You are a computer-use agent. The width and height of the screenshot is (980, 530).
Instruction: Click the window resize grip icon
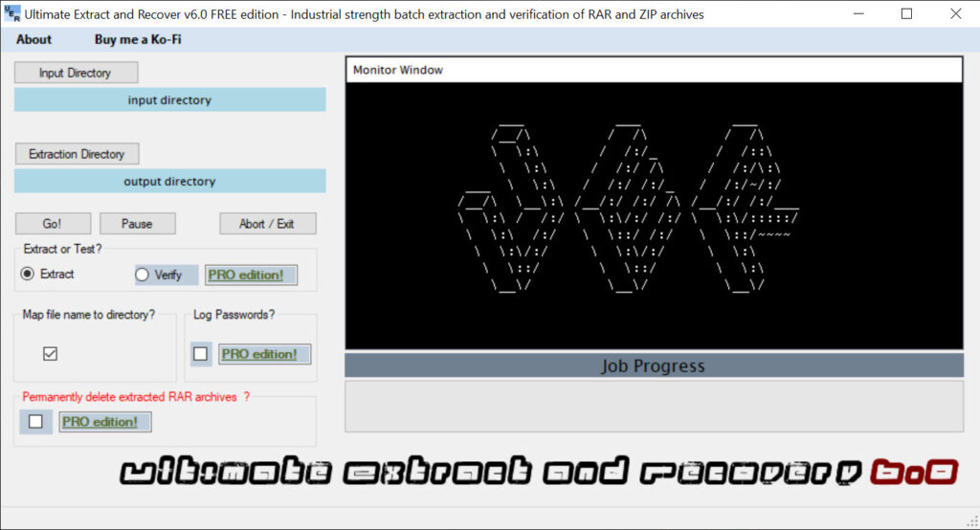coord(972,522)
